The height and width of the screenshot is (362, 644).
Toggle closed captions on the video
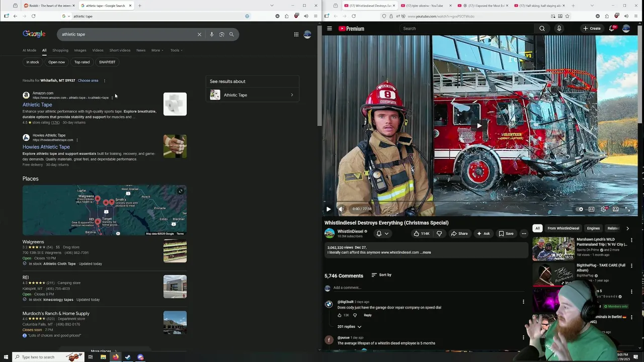pos(591,209)
